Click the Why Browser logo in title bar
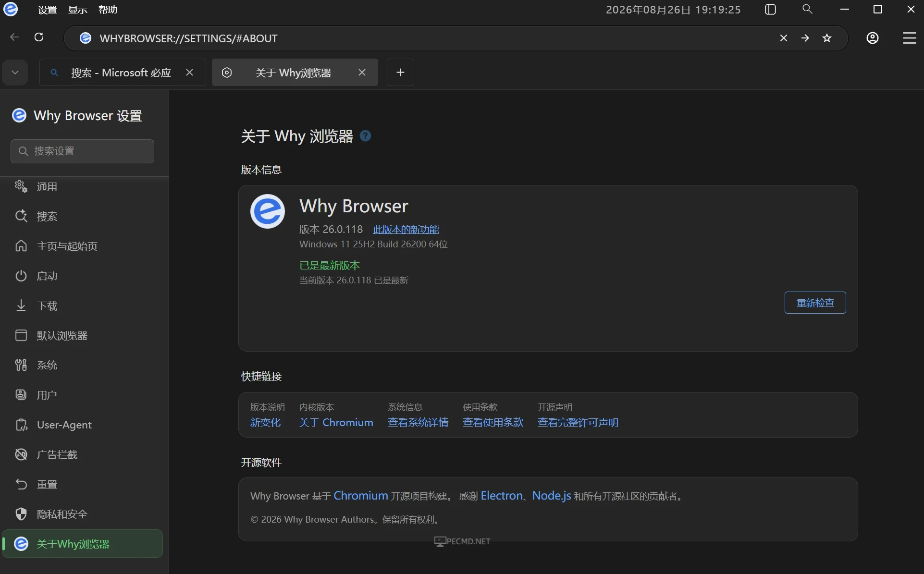This screenshot has width=924, height=574. click(x=11, y=9)
